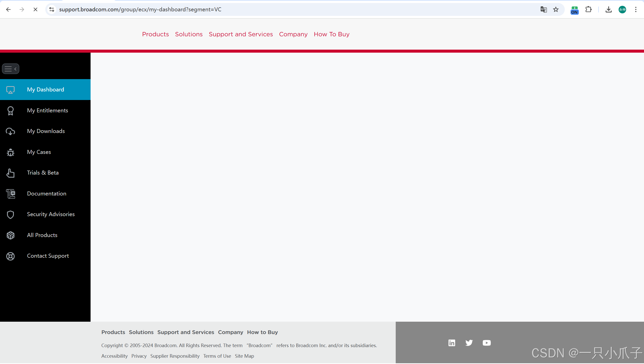Click the Documentation scroll icon
Viewport: 644px width, 364px height.
10,194
